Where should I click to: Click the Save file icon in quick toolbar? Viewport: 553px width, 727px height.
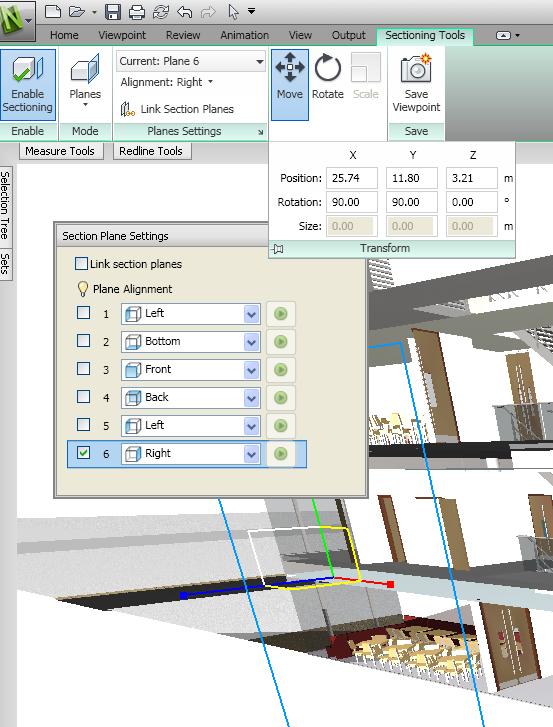pyautogui.click(x=113, y=12)
